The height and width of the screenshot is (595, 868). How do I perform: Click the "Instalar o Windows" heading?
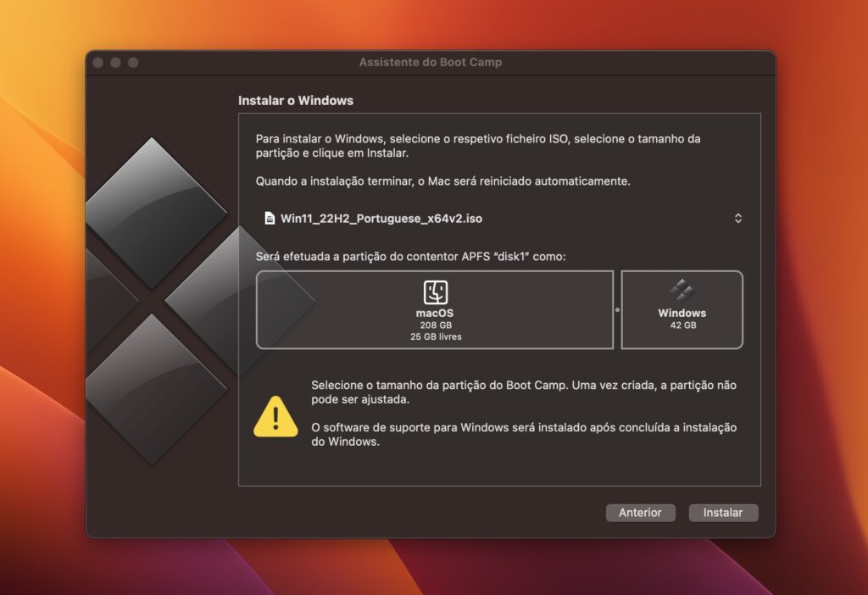click(296, 101)
